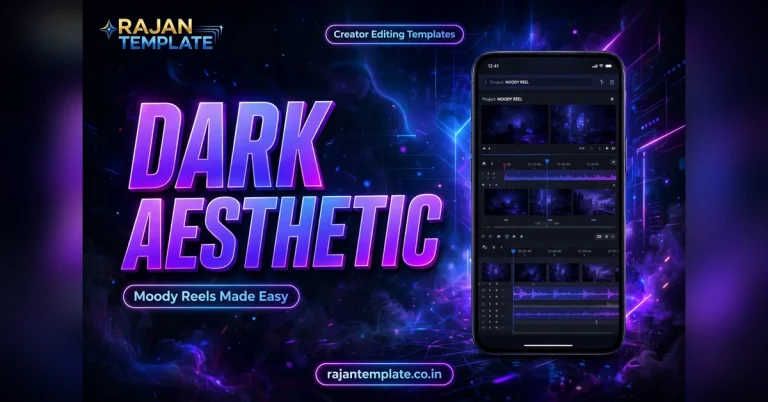
Task: Click the blue playhead on the lower timeline
Action: point(513,251)
